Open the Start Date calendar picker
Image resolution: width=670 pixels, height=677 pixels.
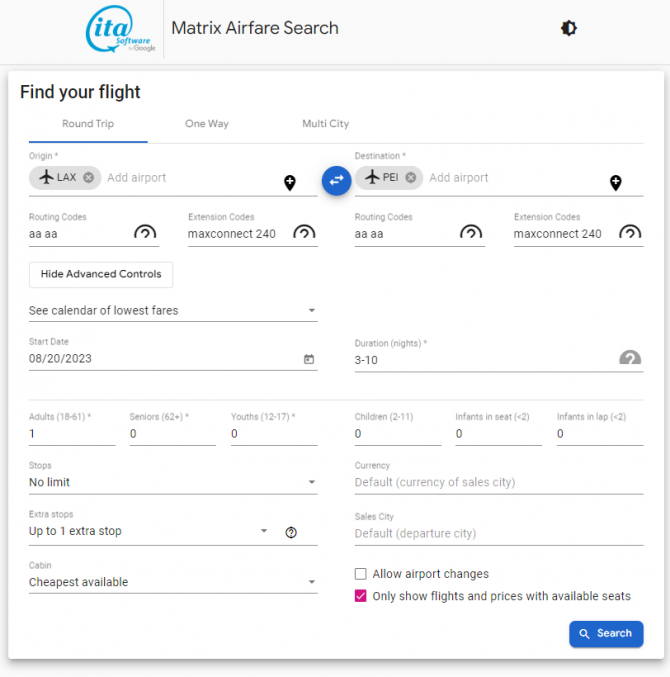[309, 359]
